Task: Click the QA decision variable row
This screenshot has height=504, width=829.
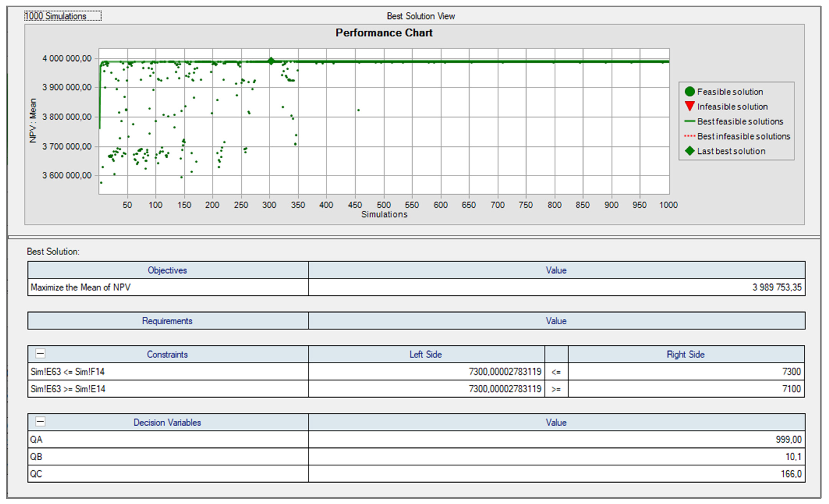Action: tap(36, 440)
